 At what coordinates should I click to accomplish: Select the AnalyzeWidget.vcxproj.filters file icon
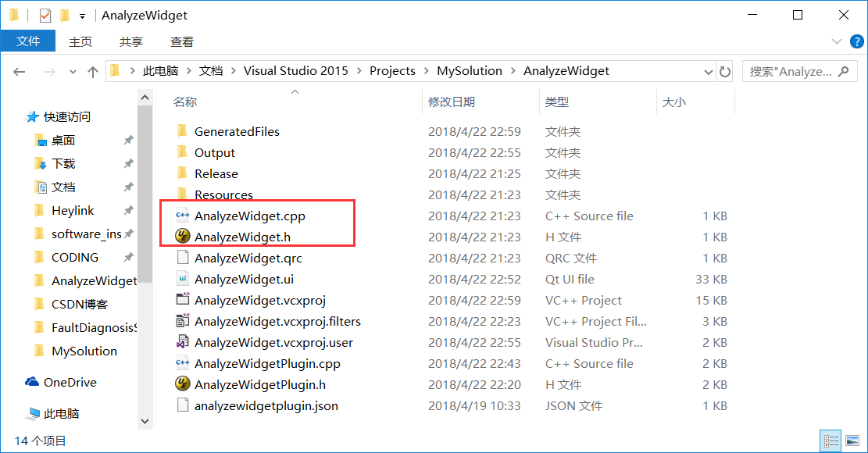(x=182, y=320)
